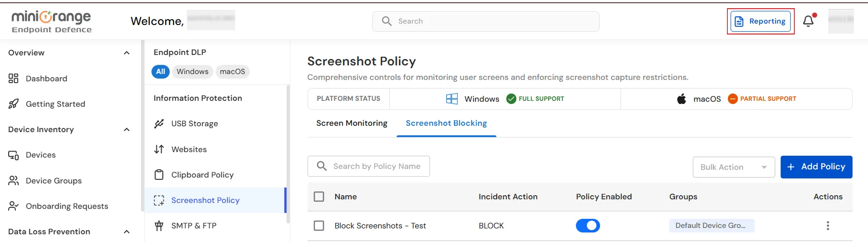Select the macOS platform filter chip
Image resolution: width=868 pixels, height=242 pixels.
[x=232, y=72]
